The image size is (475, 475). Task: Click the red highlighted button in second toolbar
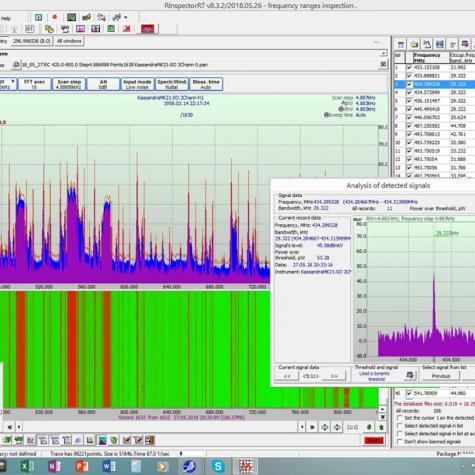point(147,29)
